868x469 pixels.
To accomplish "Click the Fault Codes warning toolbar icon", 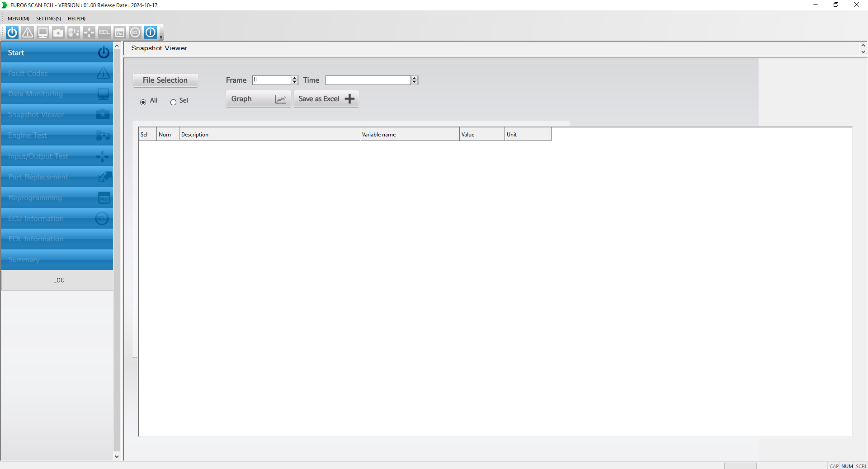I will [x=28, y=33].
